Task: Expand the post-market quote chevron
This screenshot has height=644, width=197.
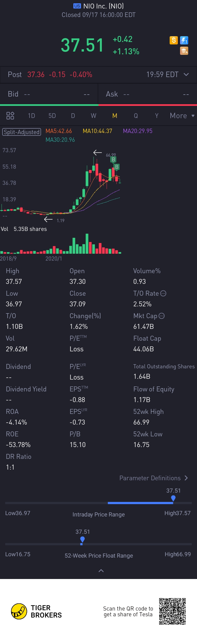Action: [x=186, y=75]
